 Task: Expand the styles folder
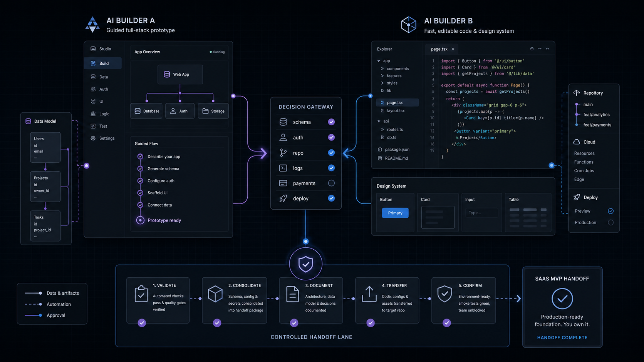[382, 83]
